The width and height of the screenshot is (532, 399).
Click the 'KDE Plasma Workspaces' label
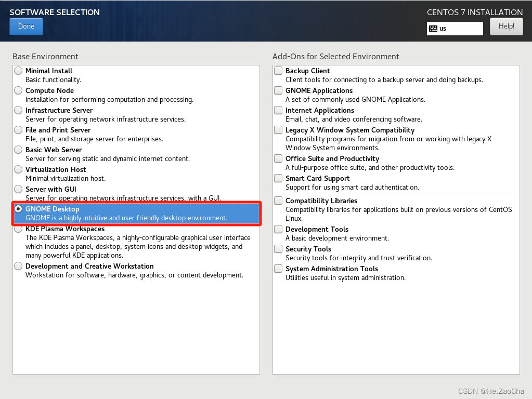65,229
